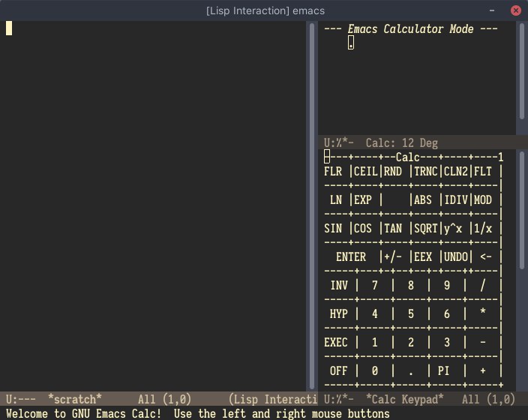Click the decimal point keypad key
Viewport: 528px width, 420px height.
coord(410,373)
